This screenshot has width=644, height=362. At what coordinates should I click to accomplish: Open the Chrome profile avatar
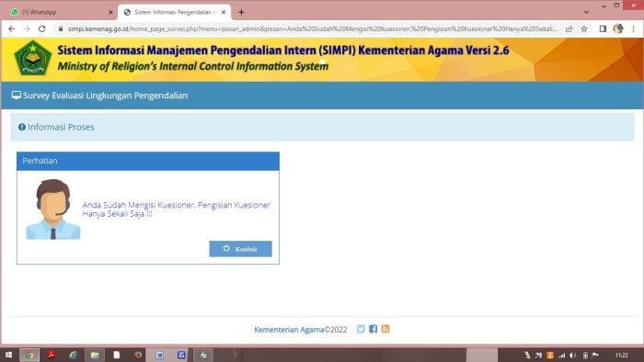[618, 28]
